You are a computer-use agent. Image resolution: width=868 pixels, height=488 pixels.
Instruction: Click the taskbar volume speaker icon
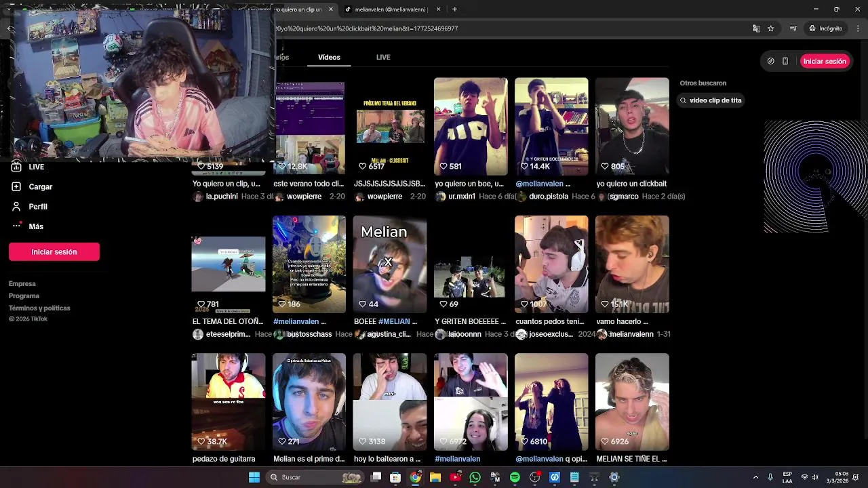point(815,477)
